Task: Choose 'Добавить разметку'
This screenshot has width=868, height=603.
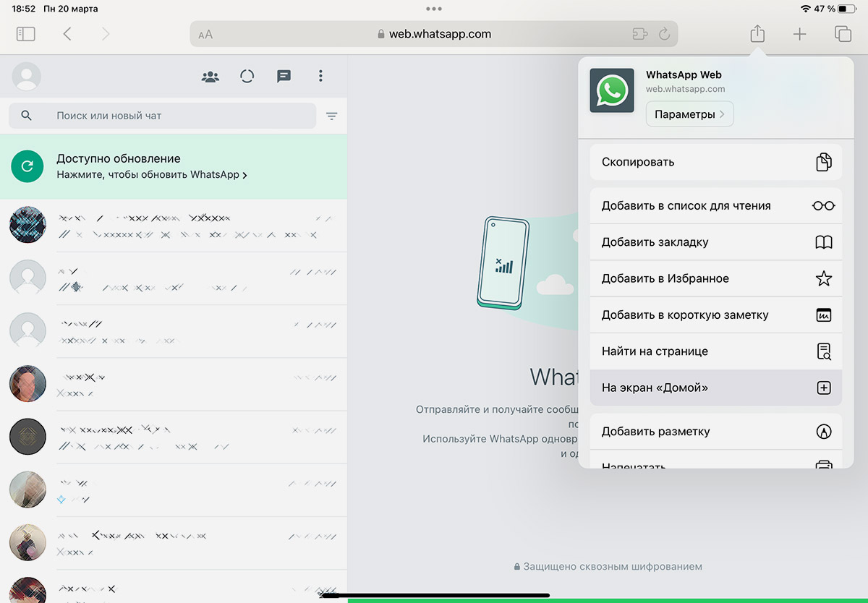Action: coord(716,432)
